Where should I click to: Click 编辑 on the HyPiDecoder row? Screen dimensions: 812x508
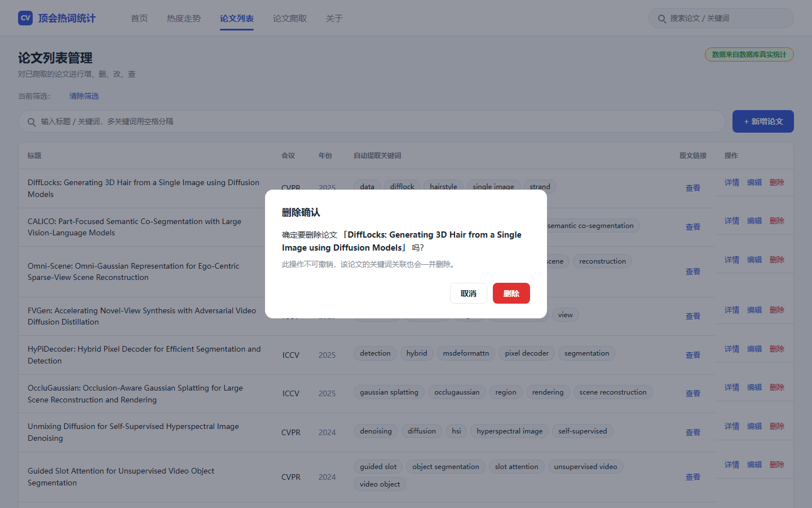pos(754,349)
